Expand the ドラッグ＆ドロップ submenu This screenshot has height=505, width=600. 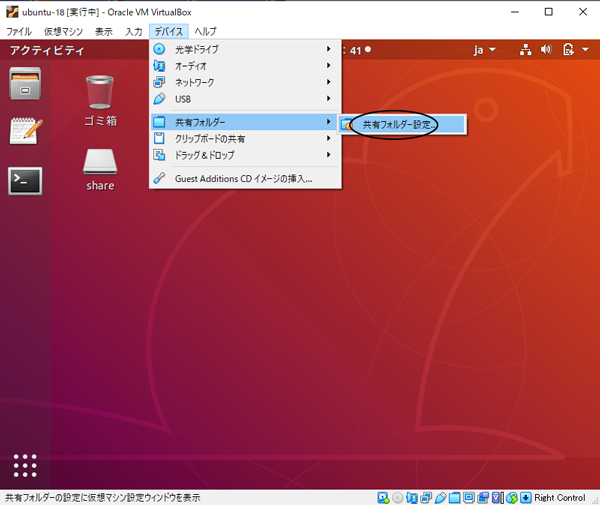pos(328,155)
